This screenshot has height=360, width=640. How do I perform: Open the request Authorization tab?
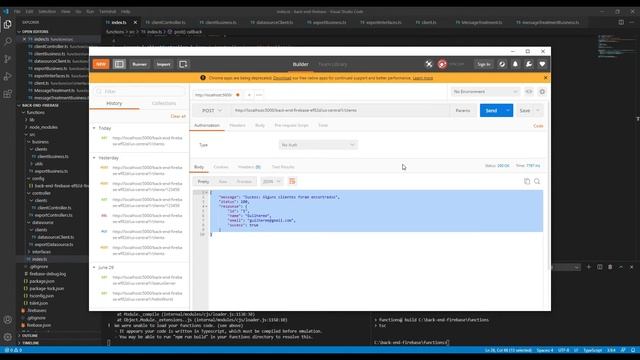pyautogui.click(x=207, y=125)
